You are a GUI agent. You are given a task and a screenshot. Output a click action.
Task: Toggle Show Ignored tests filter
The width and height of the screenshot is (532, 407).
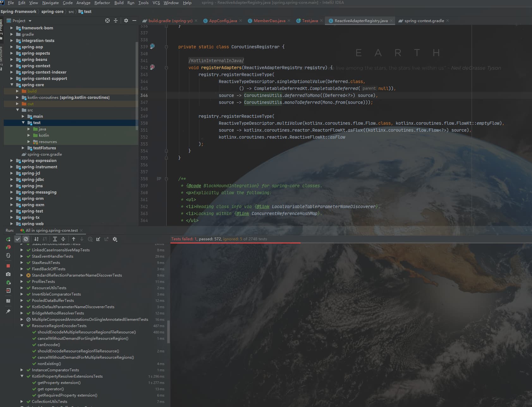(x=26, y=239)
